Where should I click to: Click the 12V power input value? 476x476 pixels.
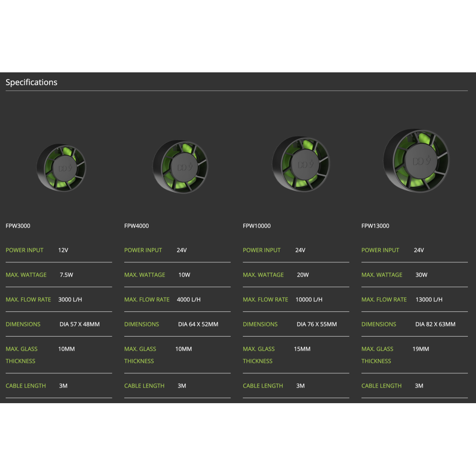[x=63, y=250]
